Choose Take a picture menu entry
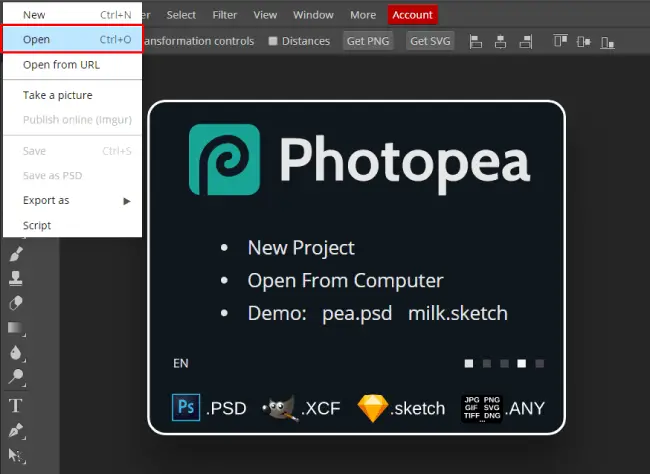 coord(73,95)
